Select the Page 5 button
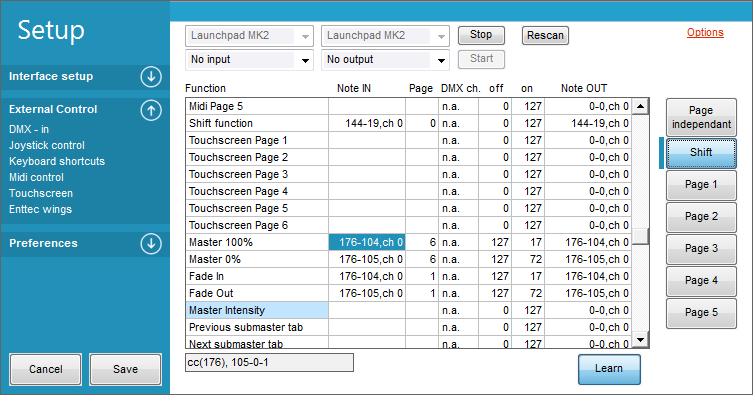This screenshot has height=395, width=753. 701,313
